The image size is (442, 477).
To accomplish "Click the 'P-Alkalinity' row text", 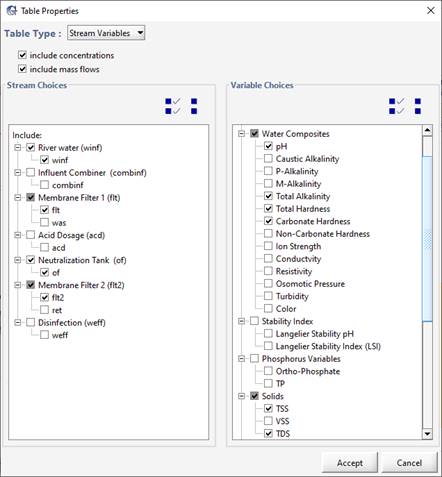I will click(x=297, y=171).
